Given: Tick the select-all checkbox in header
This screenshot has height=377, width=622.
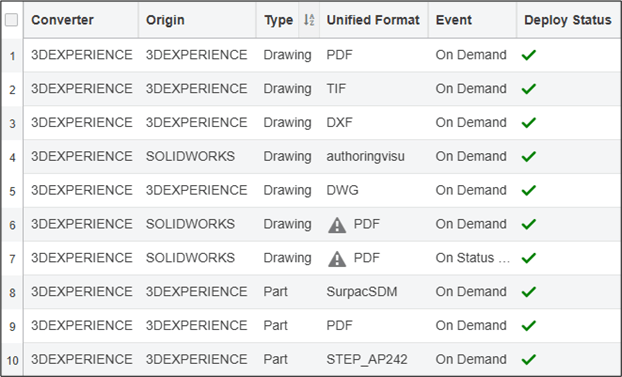Looking at the screenshot, I should 12,20.
